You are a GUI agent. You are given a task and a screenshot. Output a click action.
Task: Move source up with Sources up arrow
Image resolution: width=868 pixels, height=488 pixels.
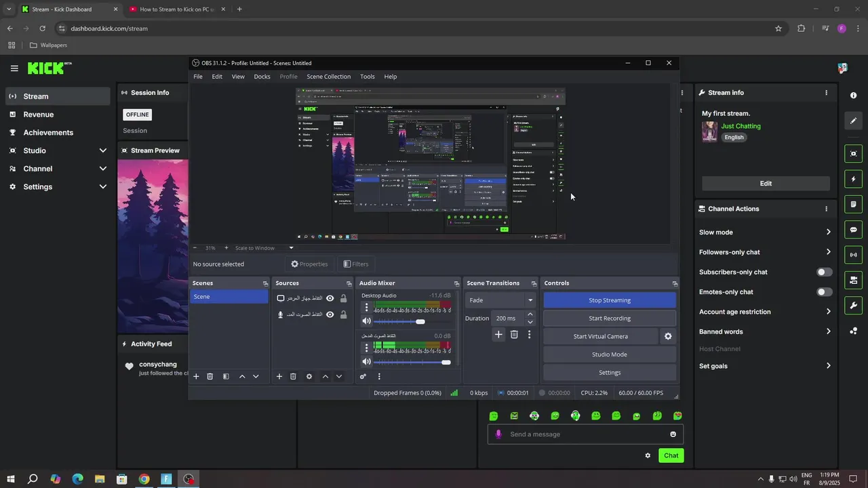(325, 376)
